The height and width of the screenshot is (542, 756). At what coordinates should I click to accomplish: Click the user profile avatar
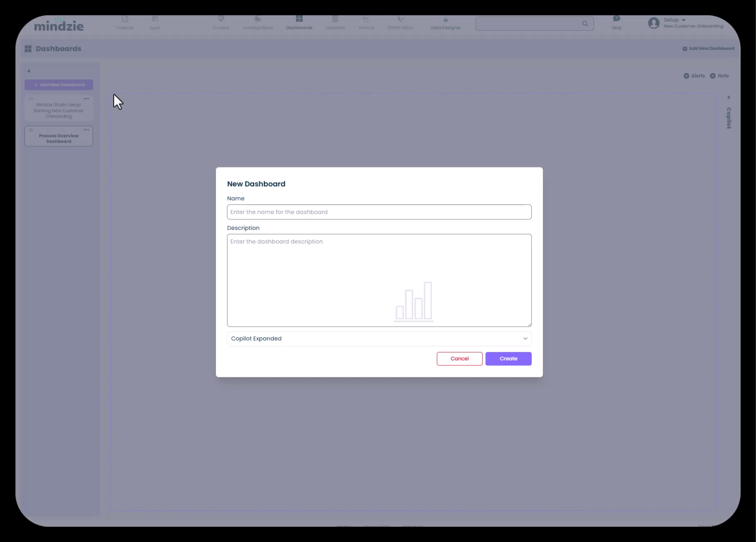tap(653, 23)
